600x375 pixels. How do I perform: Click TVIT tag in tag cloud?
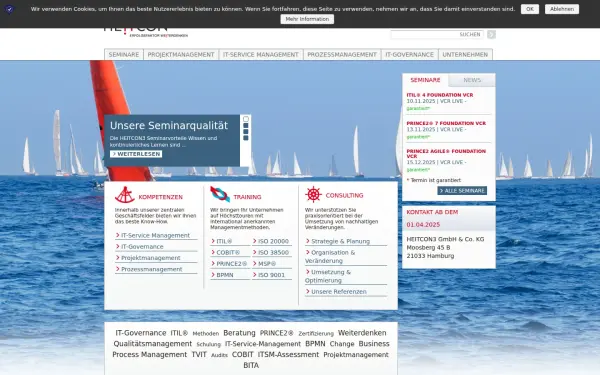click(199, 355)
